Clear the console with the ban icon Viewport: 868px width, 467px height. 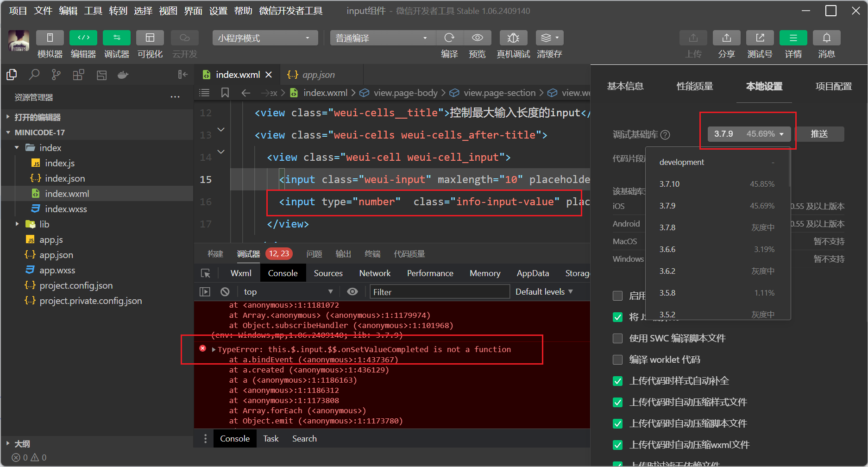click(x=225, y=292)
